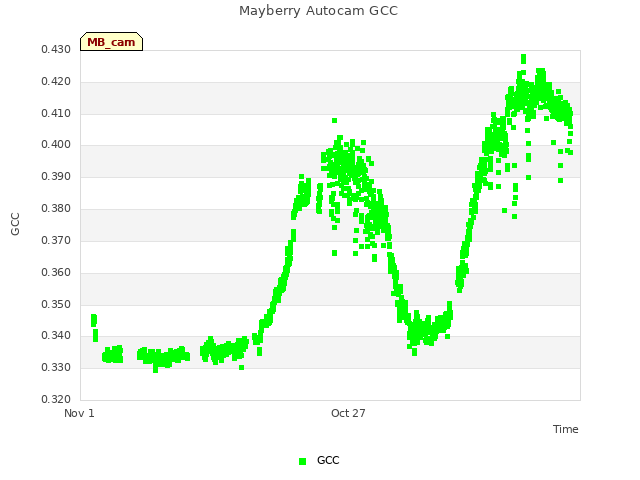
Task: Click the isolated data point near 0.408
Action: pyautogui.click(x=334, y=120)
